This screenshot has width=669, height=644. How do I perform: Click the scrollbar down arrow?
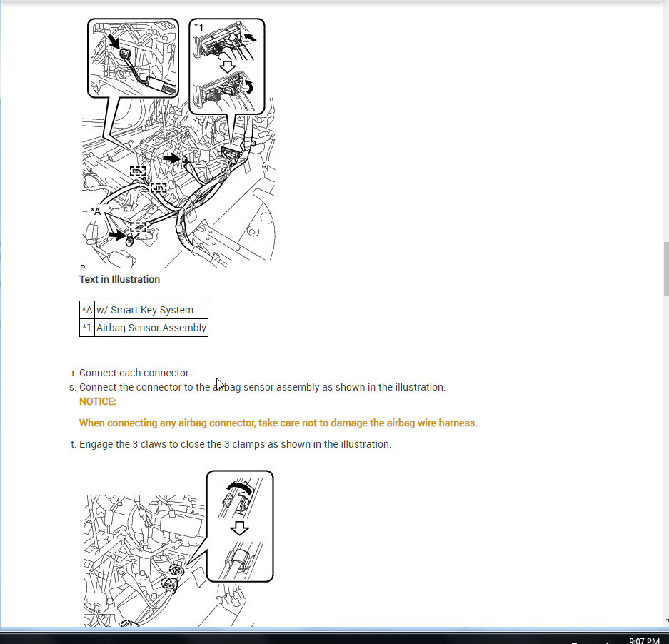click(x=666, y=621)
